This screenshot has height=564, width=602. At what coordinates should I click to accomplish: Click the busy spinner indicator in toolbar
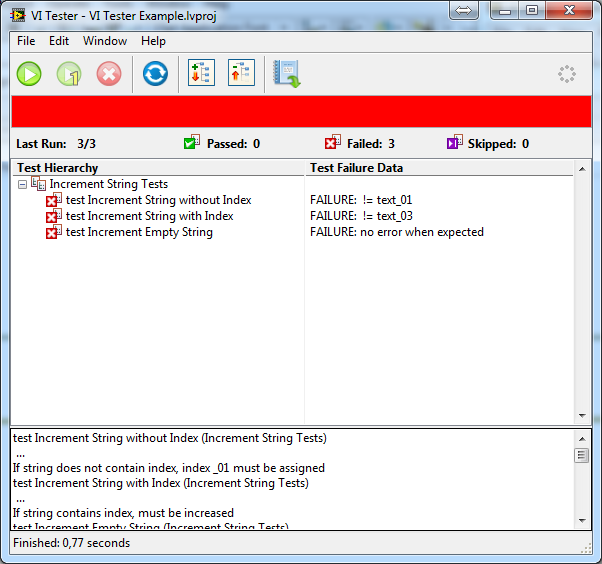point(567,74)
